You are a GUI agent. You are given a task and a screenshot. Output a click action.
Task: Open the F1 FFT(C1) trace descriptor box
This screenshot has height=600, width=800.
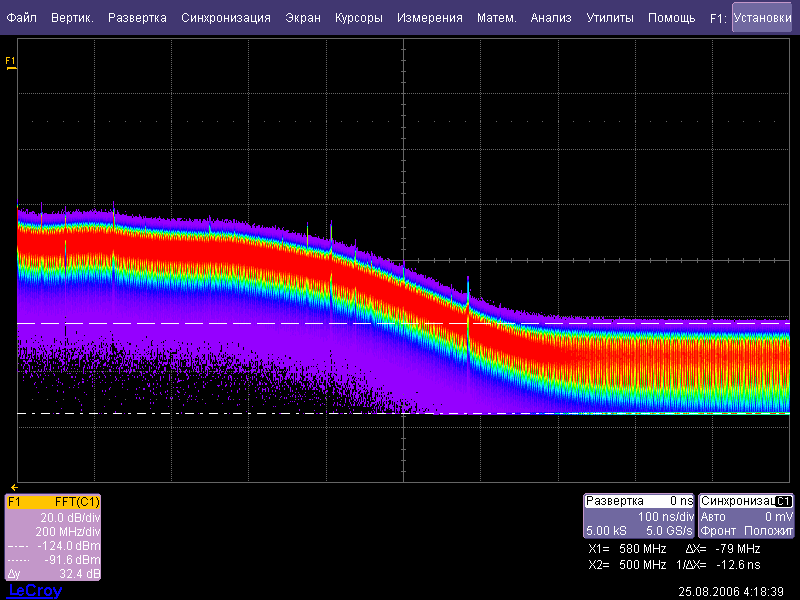click(x=53, y=538)
